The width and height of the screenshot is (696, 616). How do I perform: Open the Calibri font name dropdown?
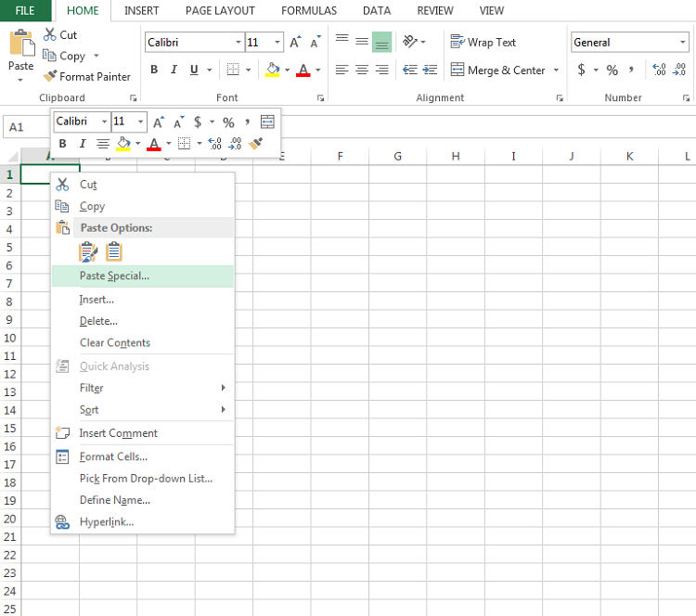(238, 42)
